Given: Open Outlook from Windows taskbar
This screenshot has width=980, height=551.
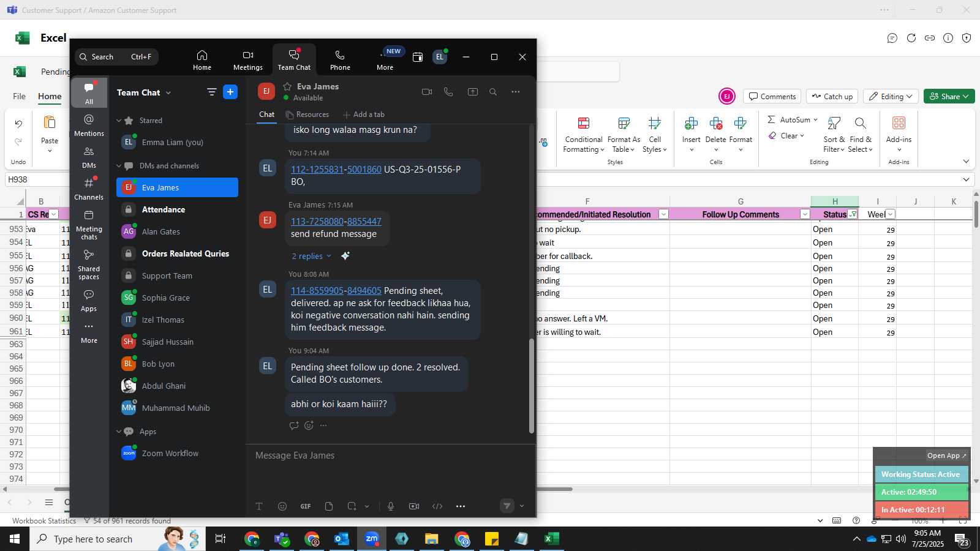Looking at the screenshot, I should [341, 539].
